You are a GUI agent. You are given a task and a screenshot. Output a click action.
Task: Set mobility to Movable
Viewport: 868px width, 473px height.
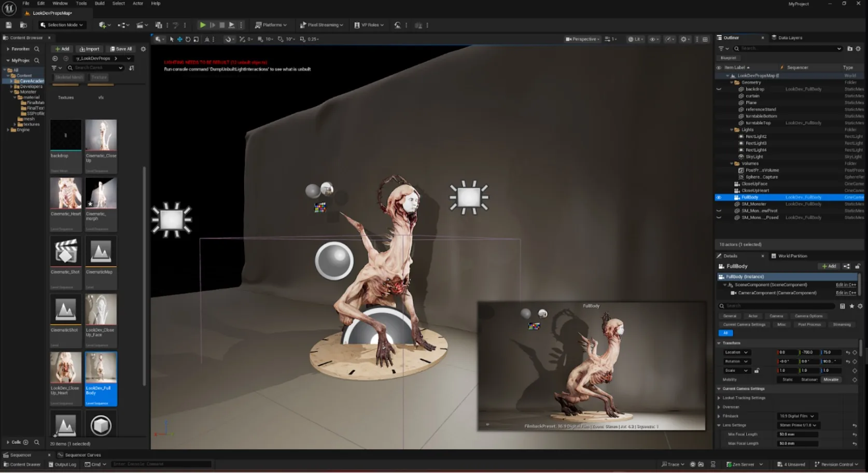tap(831, 380)
